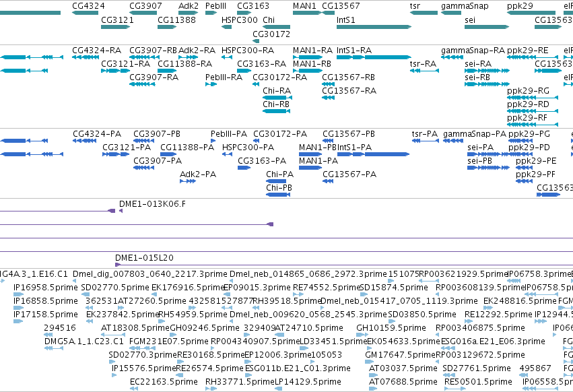Select the MAN1-RA transcript label
573x392 pixels.
(x=312, y=50)
